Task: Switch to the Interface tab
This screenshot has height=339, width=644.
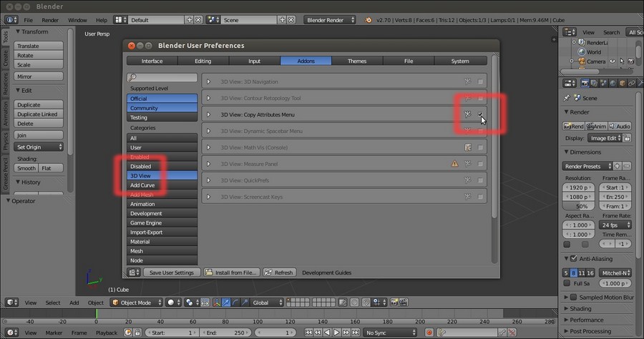Action: 152,61
